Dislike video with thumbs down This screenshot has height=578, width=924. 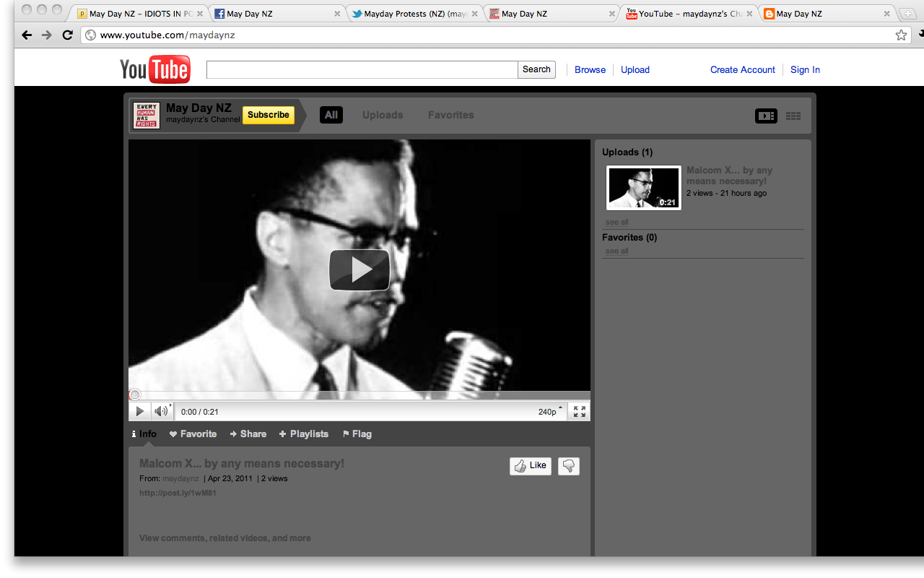[x=569, y=466]
